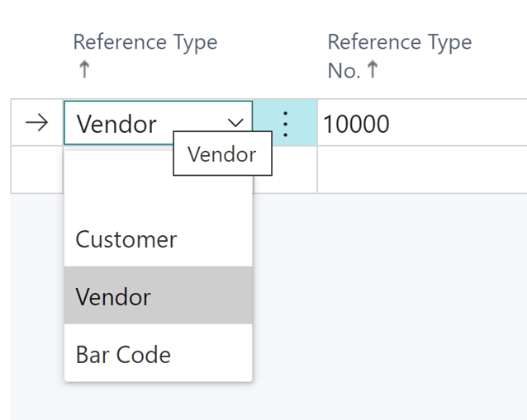Choose Vendor from the dropdown list
This screenshot has width=527, height=420.
[x=159, y=295]
